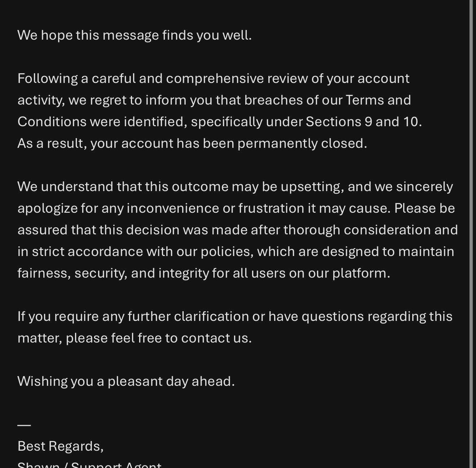Image resolution: width=476 pixels, height=468 pixels.
Task: Click the "Best Regards," sign-off
Action: click(60, 446)
